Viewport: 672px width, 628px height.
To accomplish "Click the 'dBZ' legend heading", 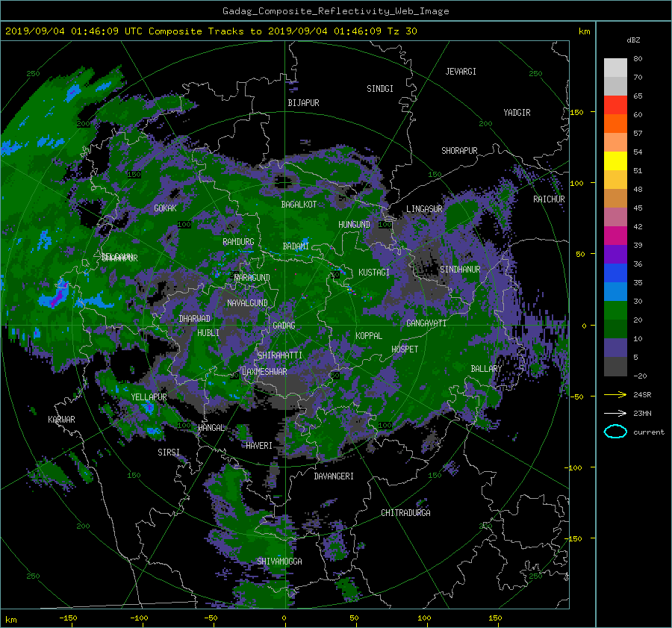I will pos(633,40).
